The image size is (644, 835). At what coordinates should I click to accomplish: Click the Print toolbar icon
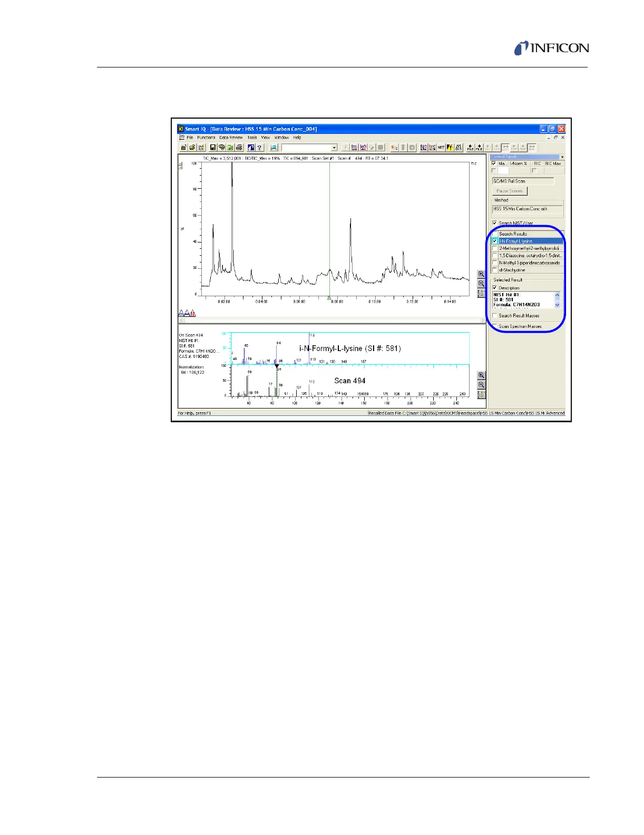[239, 148]
